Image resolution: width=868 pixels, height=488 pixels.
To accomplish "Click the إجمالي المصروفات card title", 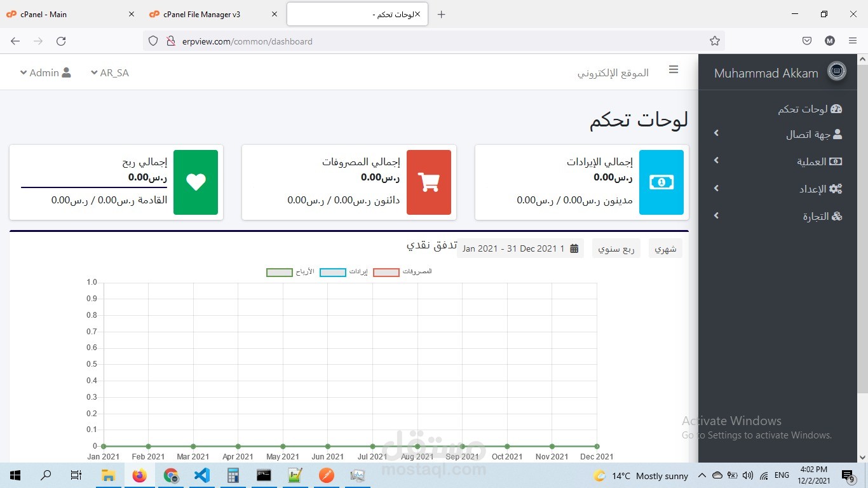I will pos(361,162).
